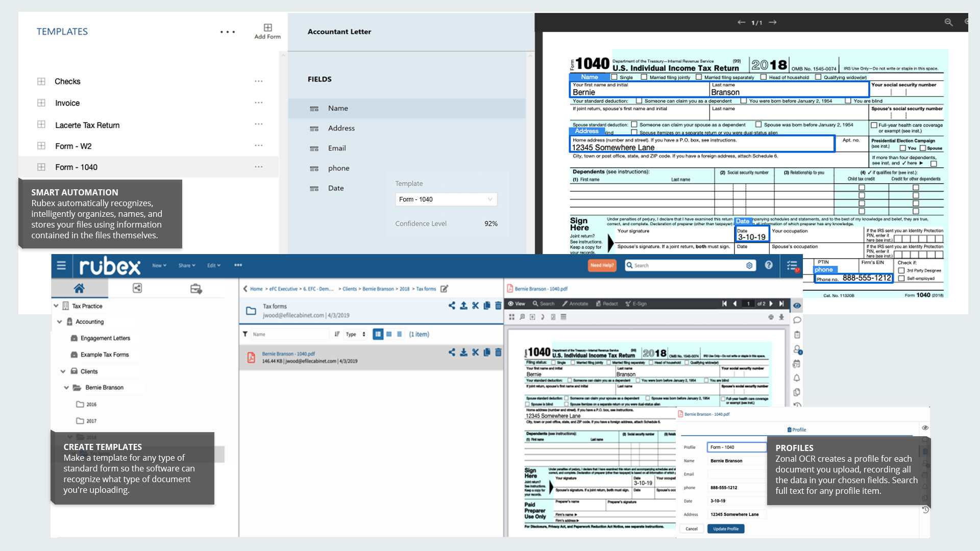
Task: Check the Married filing jointly checkbox
Action: (x=644, y=77)
